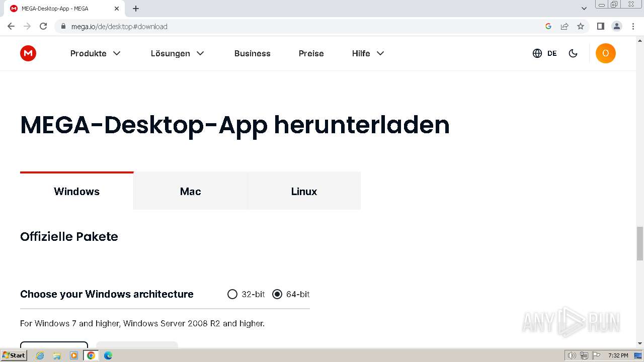Screen dimensions: 644x362
Task: Click the browser forward arrow
Action: [x=27, y=26]
